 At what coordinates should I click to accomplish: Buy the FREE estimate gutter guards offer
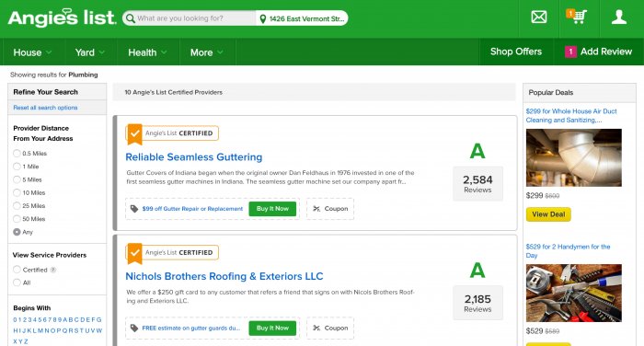pyautogui.click(x=272, y=328)
